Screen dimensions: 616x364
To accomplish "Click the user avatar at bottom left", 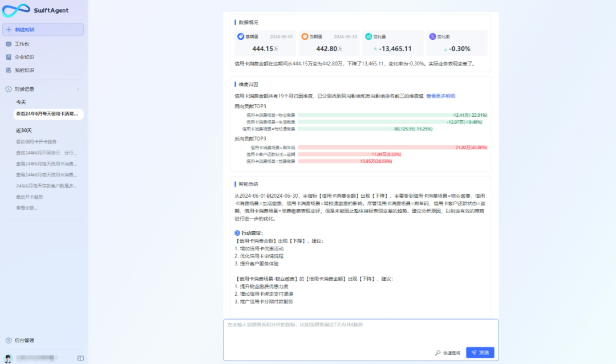I will (x=8, y=358).
